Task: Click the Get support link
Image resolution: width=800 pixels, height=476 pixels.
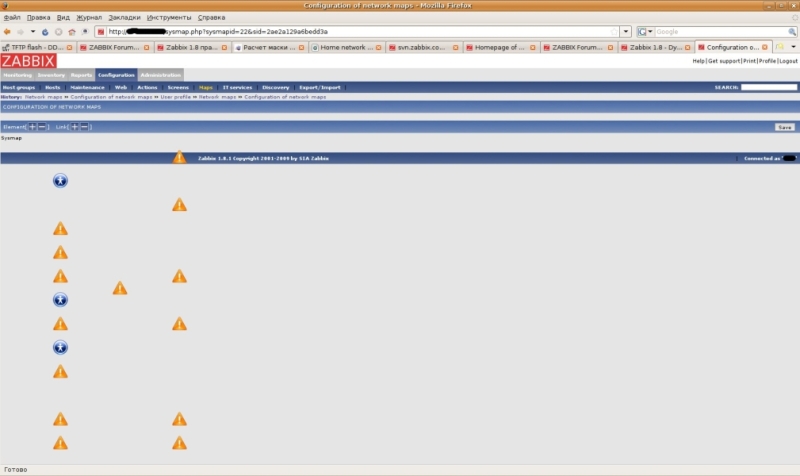Action: [x=723, y=61]
